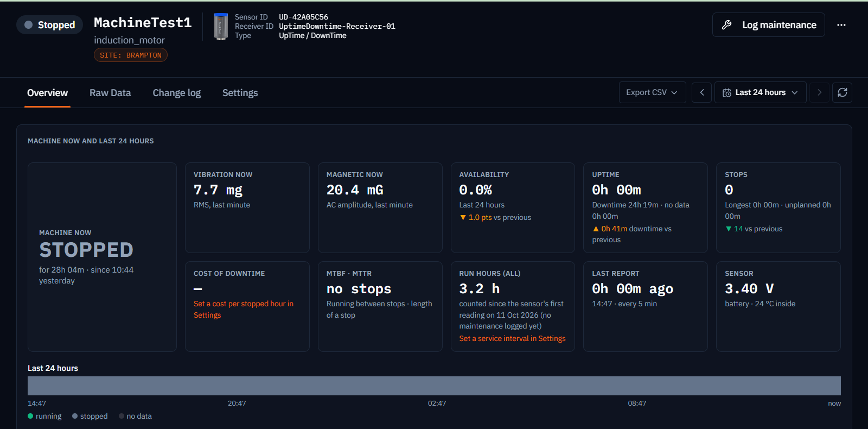Open the Last 24 hours range dropdown
This screenshot has width=868, height=429.
tap(760, 92)
